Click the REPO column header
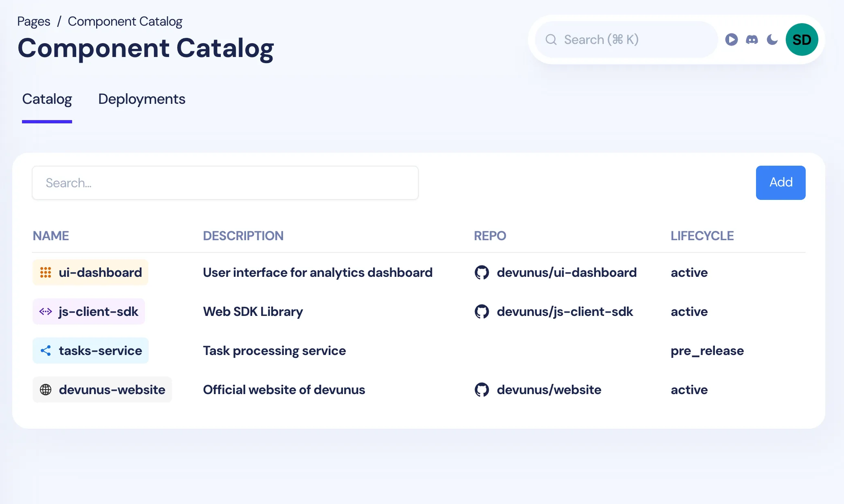The width and height of the screenshot is (844, 504). (x=490, y=235)
